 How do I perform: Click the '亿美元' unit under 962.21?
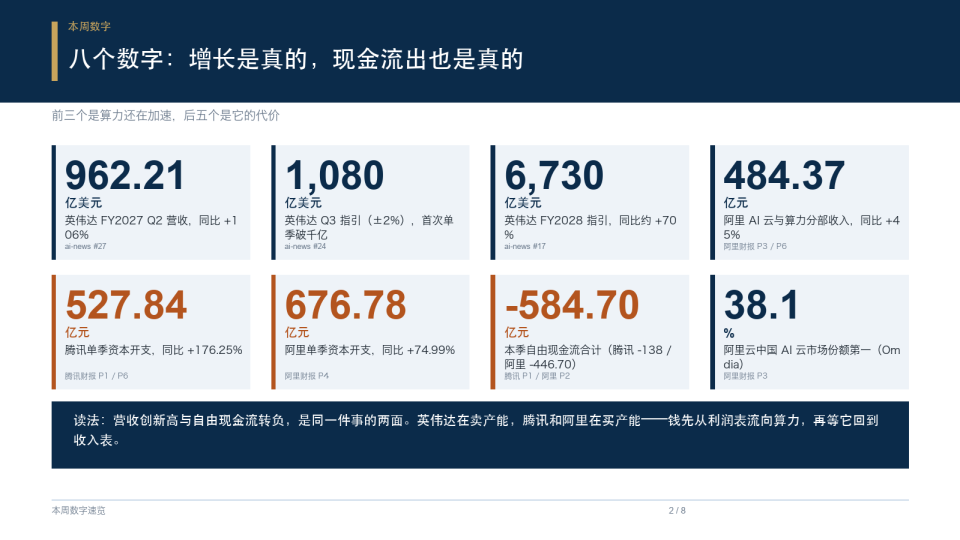(x=83, y=203)
